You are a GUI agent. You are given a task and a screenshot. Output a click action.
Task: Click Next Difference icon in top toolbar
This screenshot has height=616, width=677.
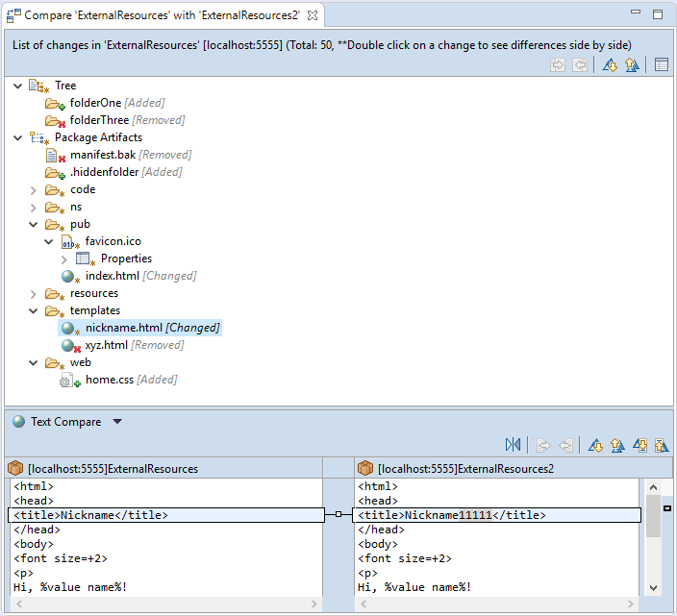pyautogui.click(x=610, y=65)
